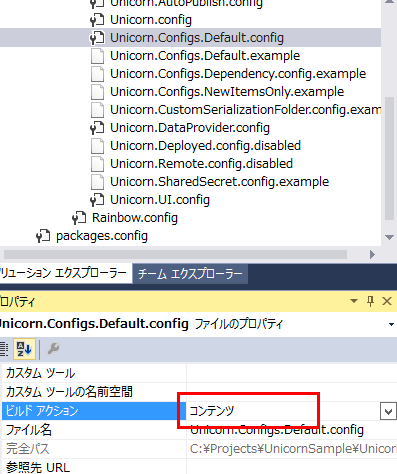The height and width of the screenshot is (474, 397).
Task: Click horizontal scrollbar right arrow
Action: [x=372, y=255]
